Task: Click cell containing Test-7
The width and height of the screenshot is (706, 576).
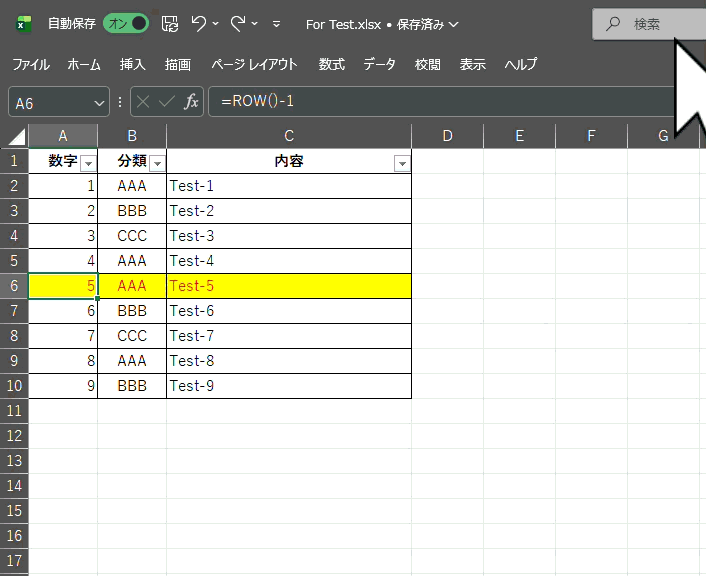Action: 289,336
